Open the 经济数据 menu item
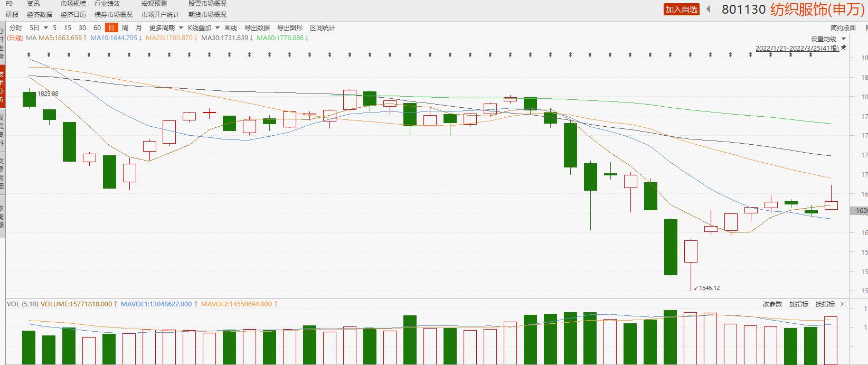Image resolution: width=868 pixels, height=365 pixels. [40, 14]
